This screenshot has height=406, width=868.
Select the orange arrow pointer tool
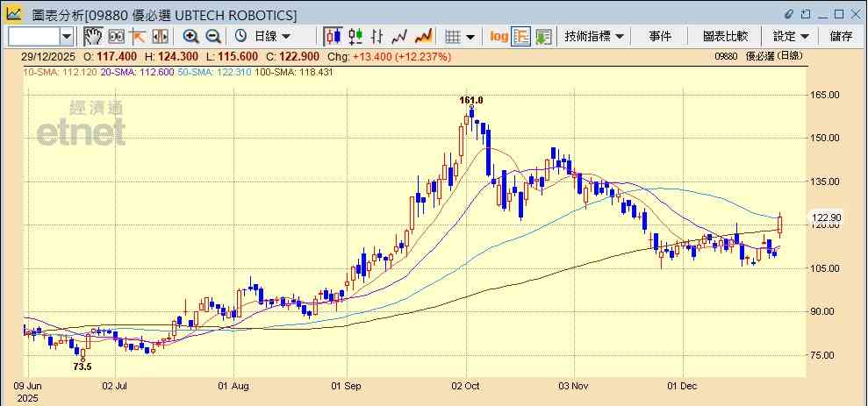137,37
